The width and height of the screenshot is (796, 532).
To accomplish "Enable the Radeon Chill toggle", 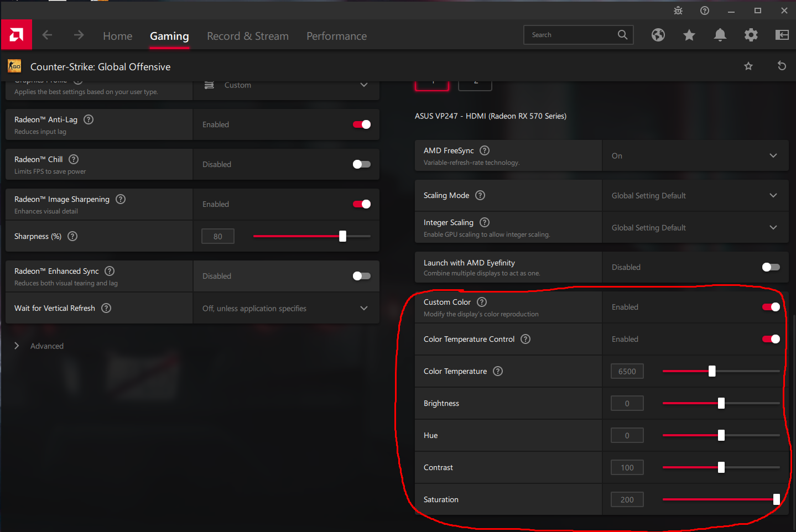I will coord(362,164).
